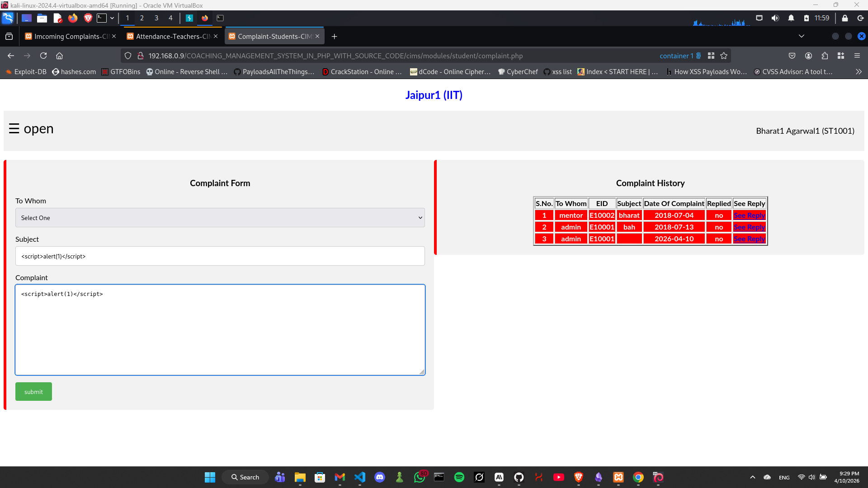
Task: Click Kali lock screen icon
Action: pos(845,18)
